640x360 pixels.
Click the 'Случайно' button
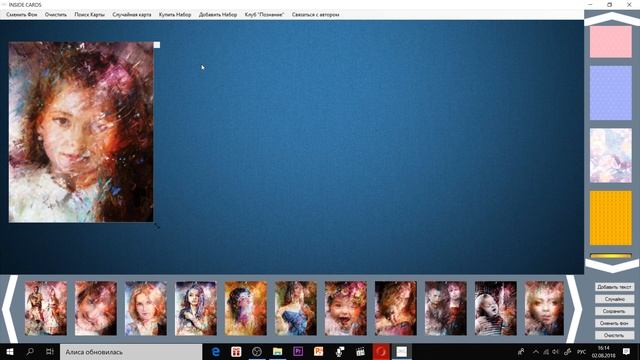(x=614, y=299)
